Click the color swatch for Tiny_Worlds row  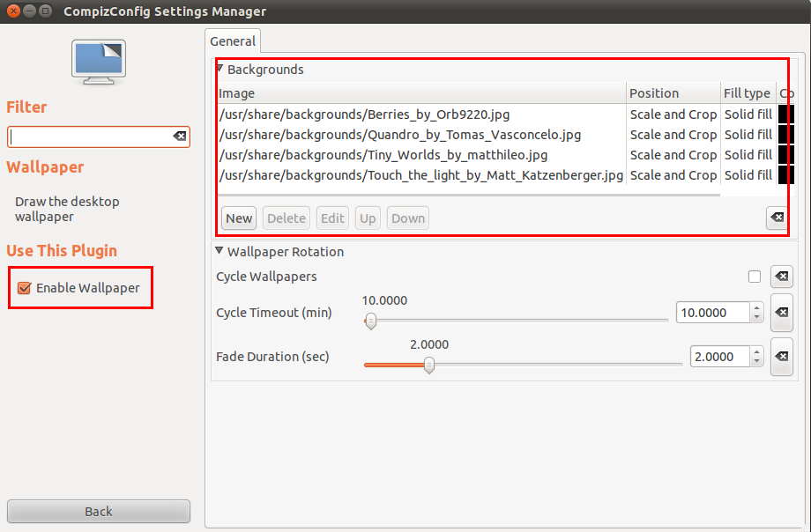pos(786,155)
